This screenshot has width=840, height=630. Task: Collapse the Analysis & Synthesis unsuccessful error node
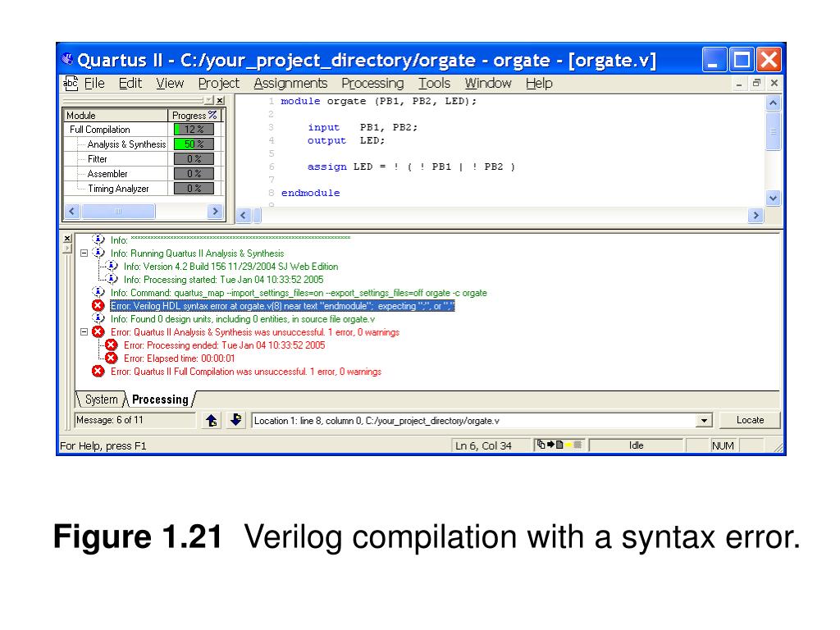(x=84, y=332)
